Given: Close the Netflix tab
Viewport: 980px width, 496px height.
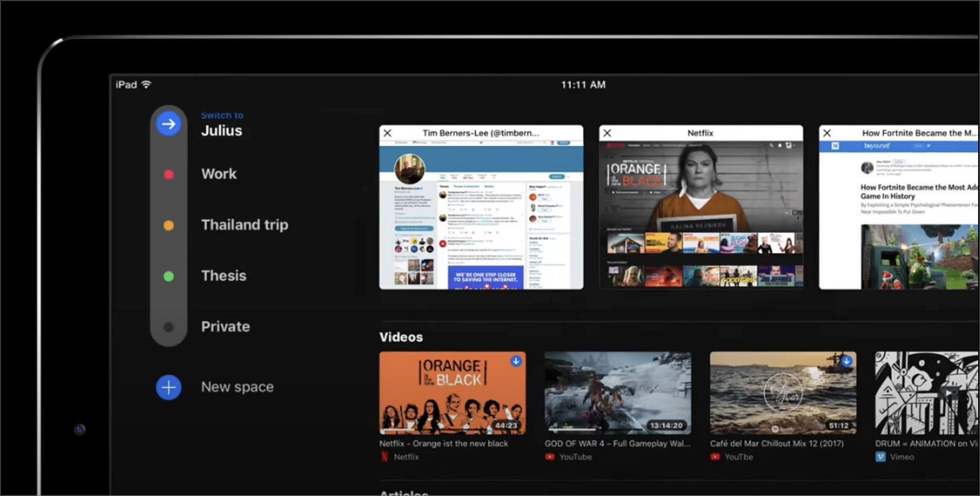Looking at the screenshot, I should click(607, 133).
